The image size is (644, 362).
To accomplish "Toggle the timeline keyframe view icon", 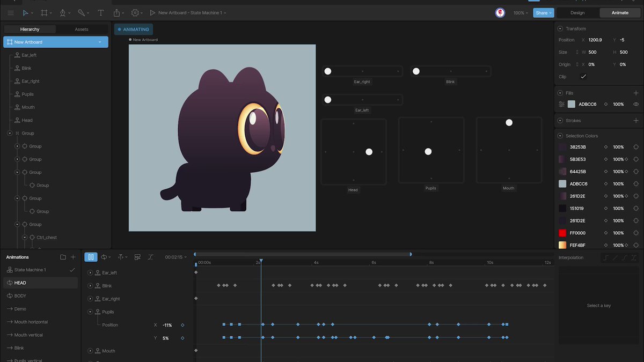I will [x=137, y=257].
